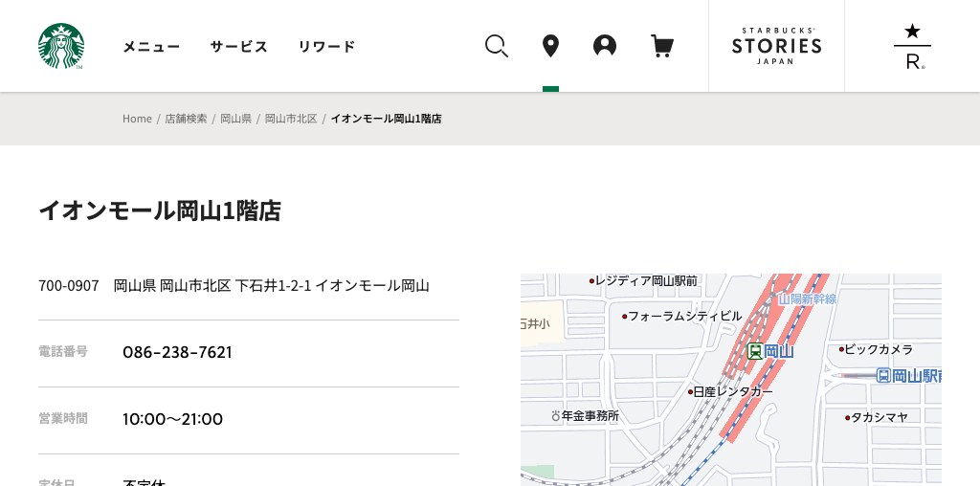Screen dimensions: 980x486
Task: Go to Home breadcrumb
Action: [137, 119]
